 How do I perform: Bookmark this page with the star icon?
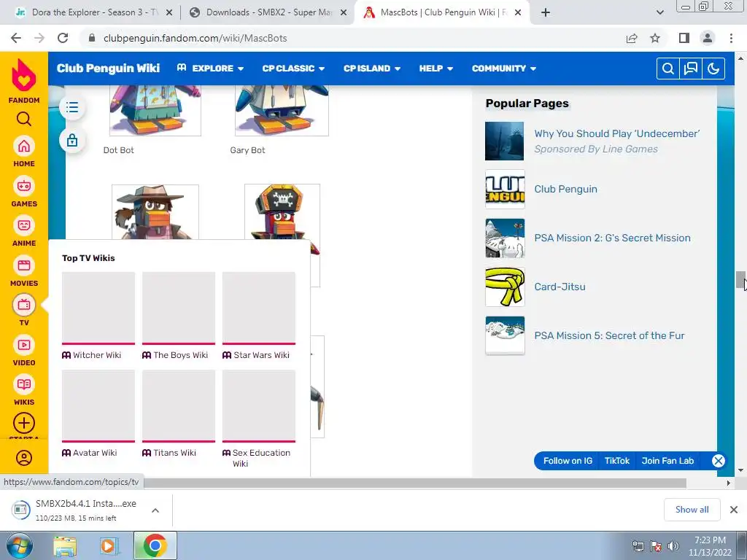click(655, 38)
